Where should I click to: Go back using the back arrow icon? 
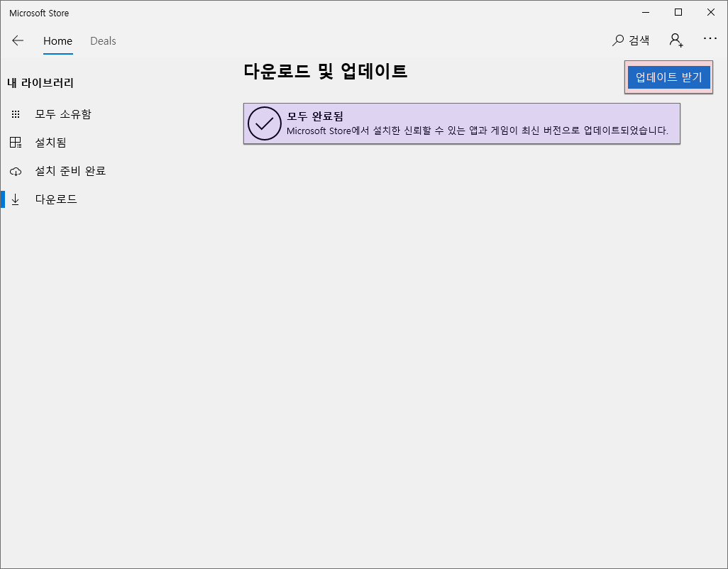point(18,41)
